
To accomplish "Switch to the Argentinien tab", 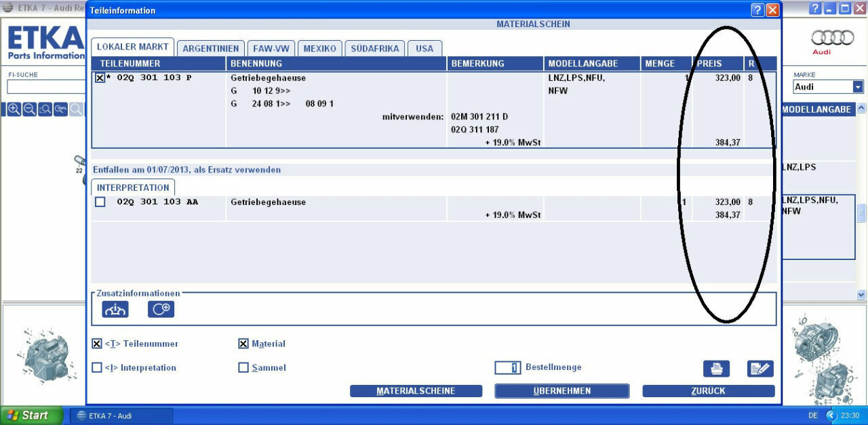I will pyautogui.click(x=211, y=48).
